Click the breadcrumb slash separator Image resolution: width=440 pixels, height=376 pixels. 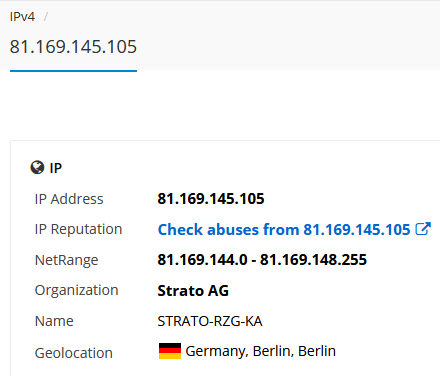coord(46,17)
